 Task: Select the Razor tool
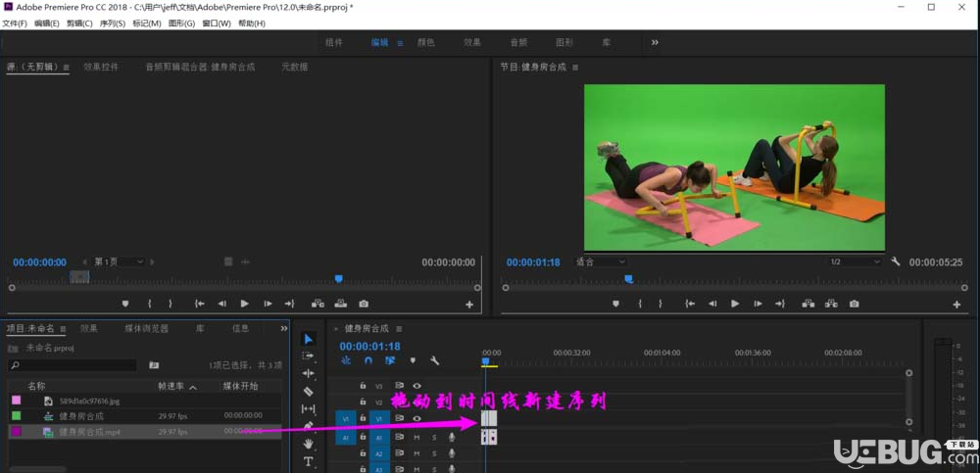pos(308,391)
